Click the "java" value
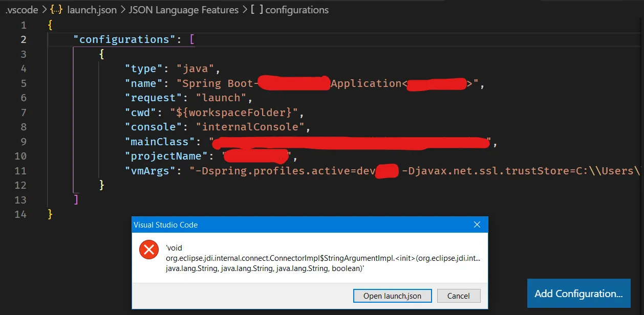Image resolution: width=644 pixels, height=315 pixels. pos(196,69)
